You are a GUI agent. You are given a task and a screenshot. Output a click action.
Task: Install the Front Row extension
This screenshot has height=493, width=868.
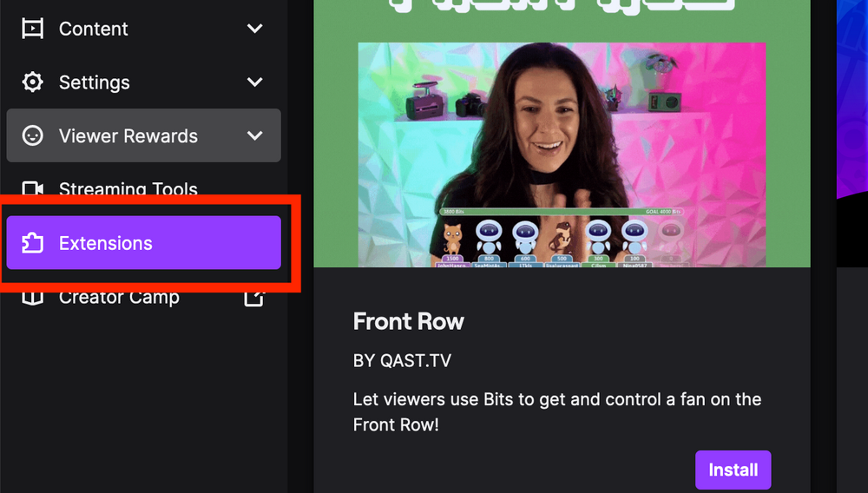click(x=733, y=470)
